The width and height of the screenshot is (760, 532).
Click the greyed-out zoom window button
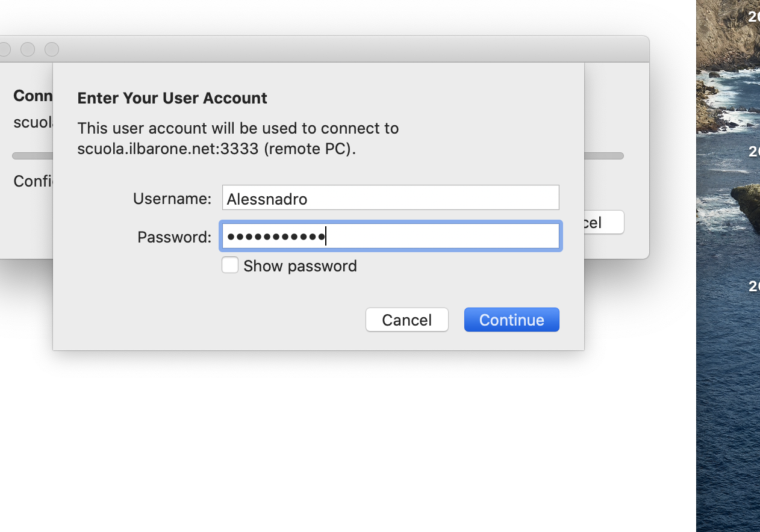pyautogui.click(x=52, y=49)
